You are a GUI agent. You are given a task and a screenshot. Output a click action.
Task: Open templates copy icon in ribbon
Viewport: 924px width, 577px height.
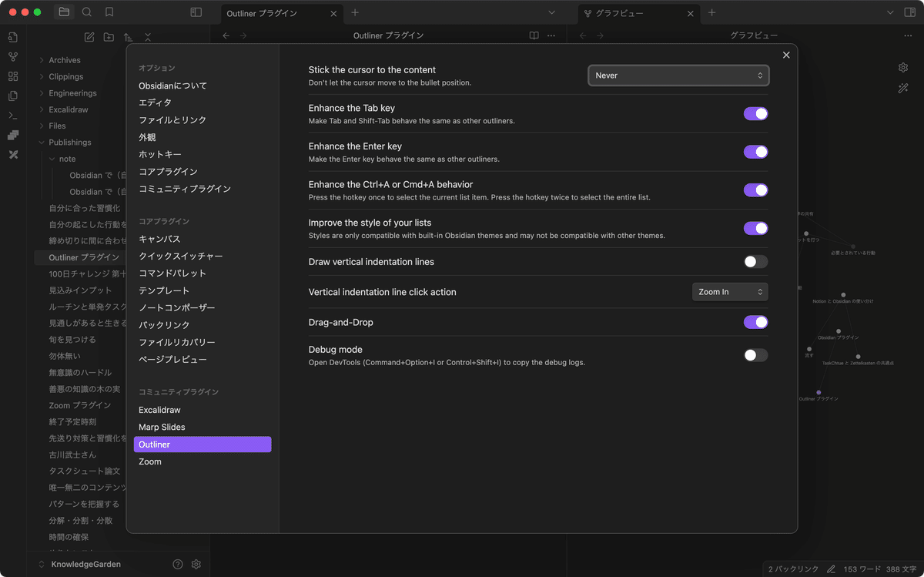click(x=13, y=96)
